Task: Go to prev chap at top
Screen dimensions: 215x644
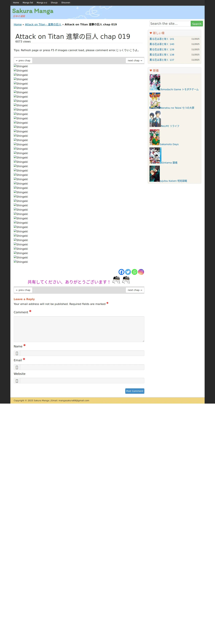Action: [x=23, y=61]
